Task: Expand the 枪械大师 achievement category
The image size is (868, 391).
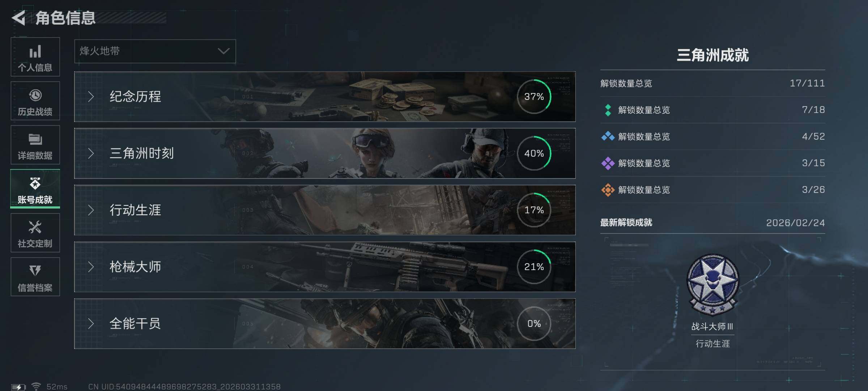Action: click(325, 267)
